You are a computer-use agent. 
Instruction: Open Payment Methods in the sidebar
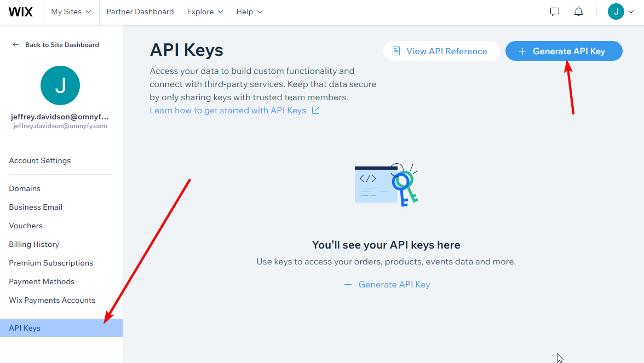pos(42,281)
